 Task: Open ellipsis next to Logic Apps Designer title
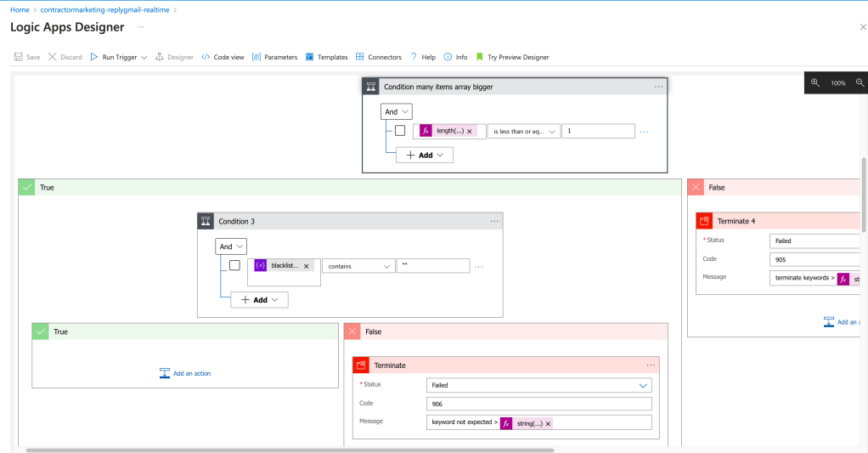(x=141, y=26)
